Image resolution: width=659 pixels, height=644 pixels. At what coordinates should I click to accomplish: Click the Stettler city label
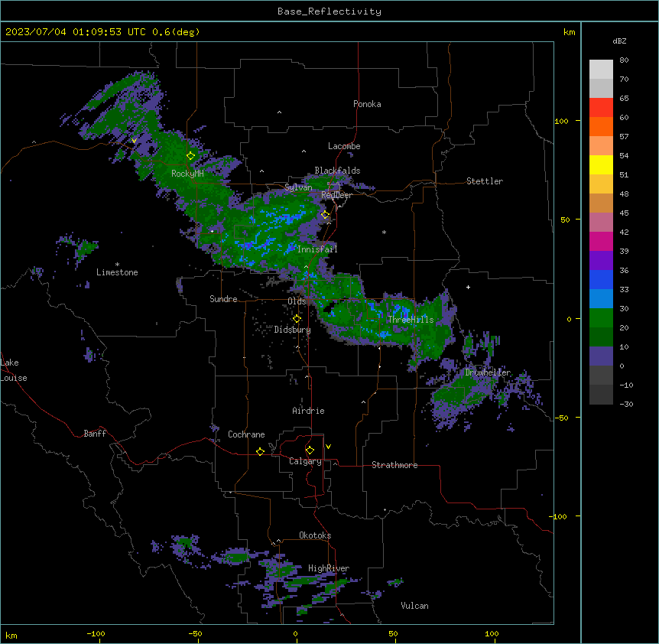coord(485,181)
